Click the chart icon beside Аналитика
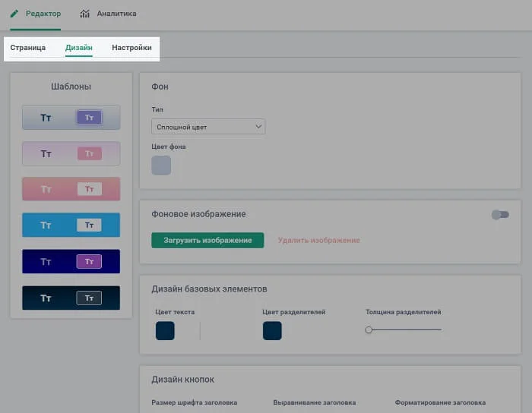 pos(85,14)
